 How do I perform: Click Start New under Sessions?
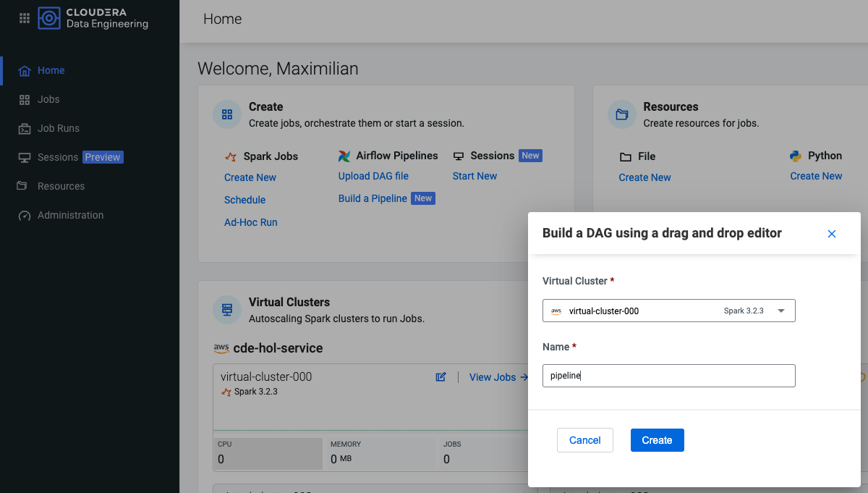tap(475, 176)
